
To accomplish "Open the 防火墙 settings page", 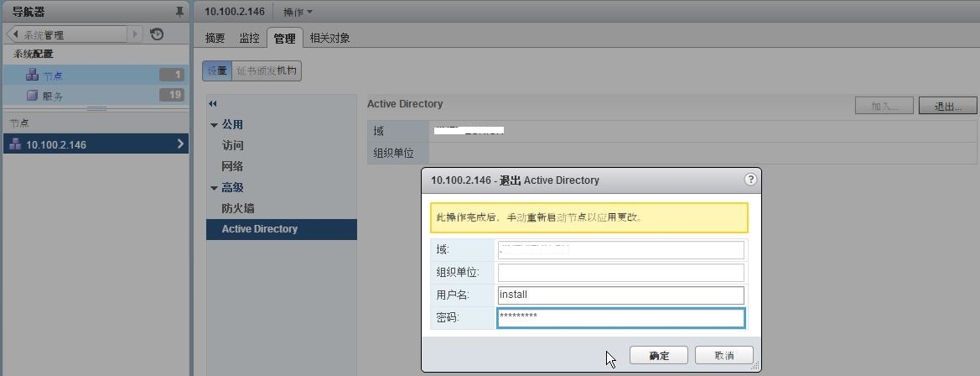I will point(237,208).
